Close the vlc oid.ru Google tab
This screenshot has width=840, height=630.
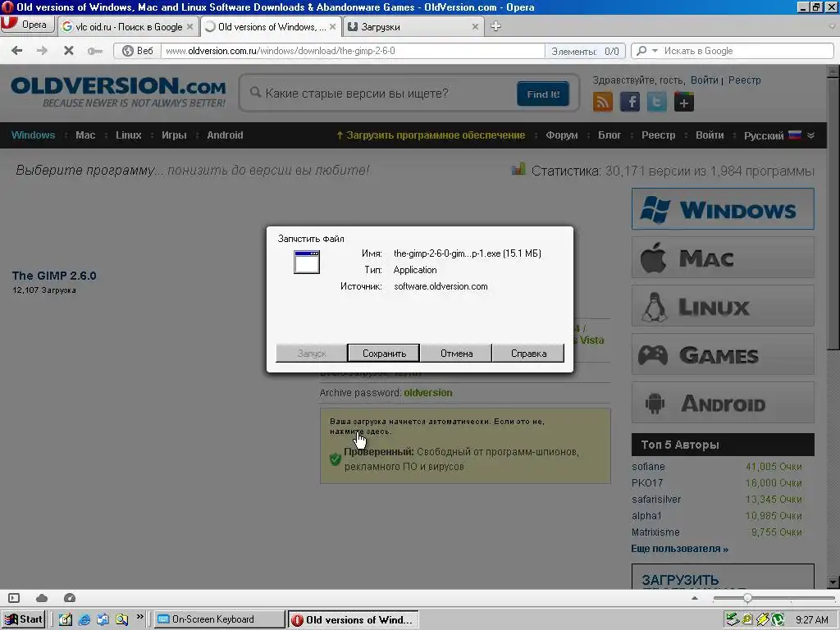tap(189, 27)
